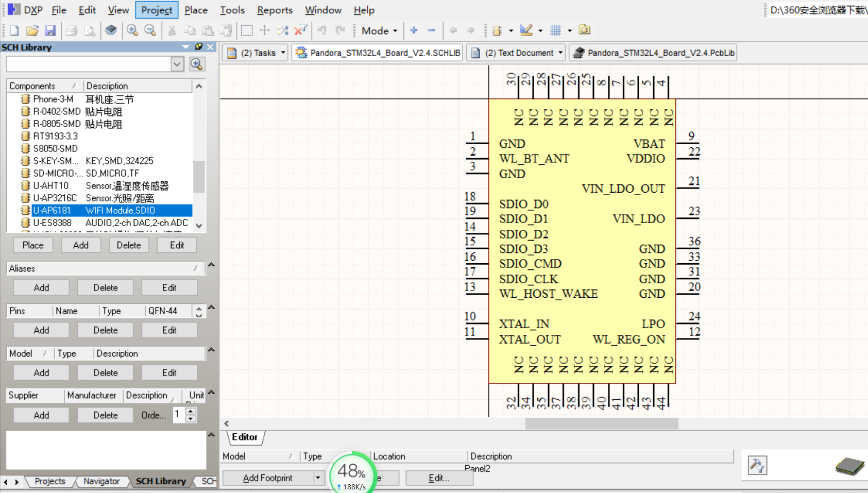The width and height of the screenshot is (868, 493).
Task: Click the layered stack icon next to Print Preview
Action: pos(111,30)
